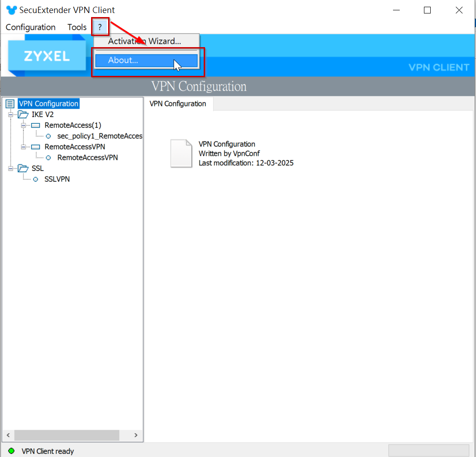Click the VPN Configuration root list icon
476x457 pixels.
coord(10,104)
